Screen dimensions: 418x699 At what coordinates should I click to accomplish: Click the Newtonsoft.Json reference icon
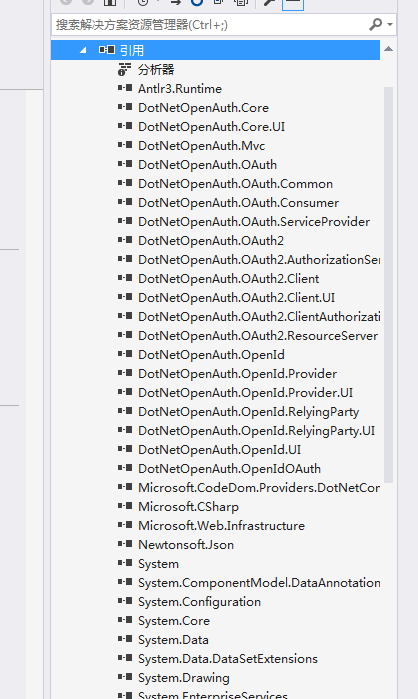pyautogui.click(x=125, y=544)
